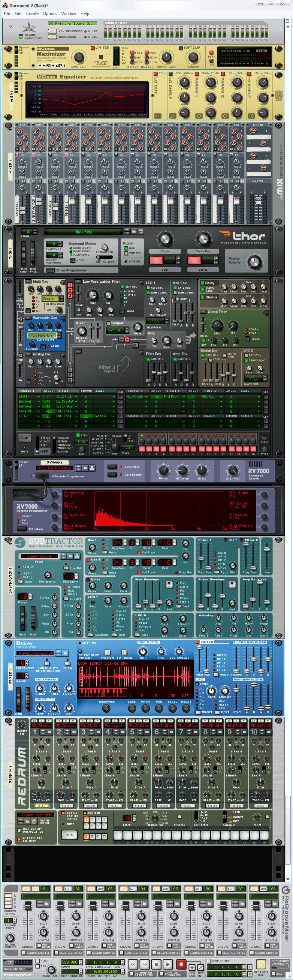293x980 pixels.
Task: Toggle Thor Trigger MIDI button
Action: [x=126, y=248]
